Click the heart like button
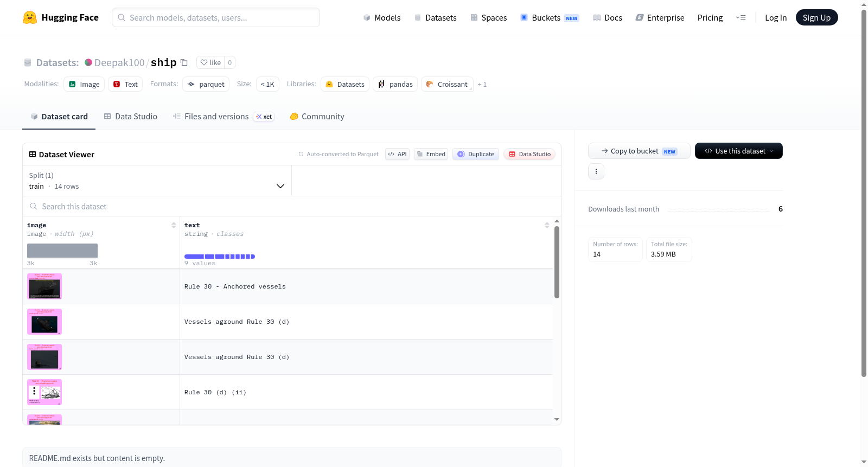The image size is (868, 467). [x=210, y=62]
